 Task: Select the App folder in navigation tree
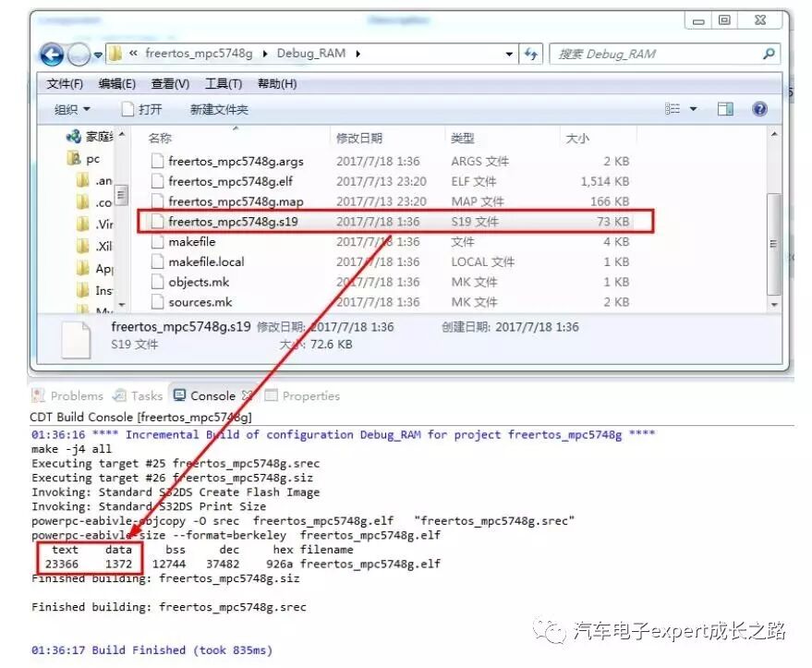[95, 268]
